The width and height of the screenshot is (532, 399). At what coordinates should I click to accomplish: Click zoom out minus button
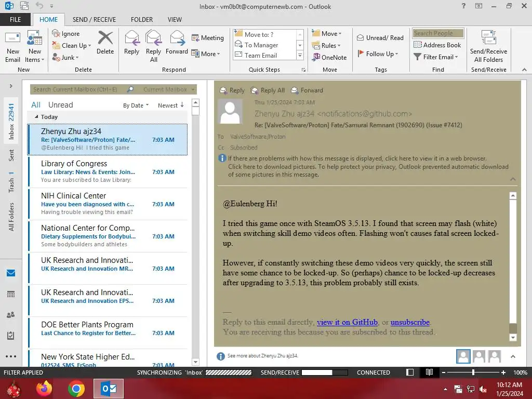pos(443,372)
